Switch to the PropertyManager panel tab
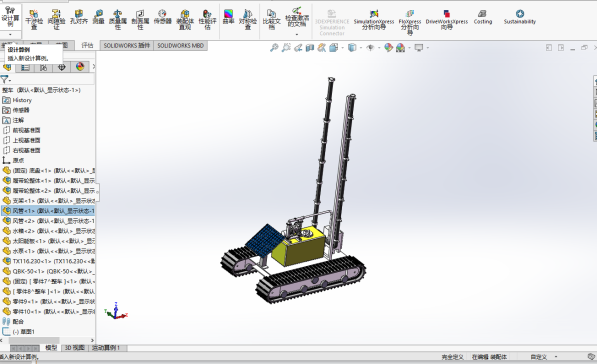This screenshot has width=597, height=364. 26,67
